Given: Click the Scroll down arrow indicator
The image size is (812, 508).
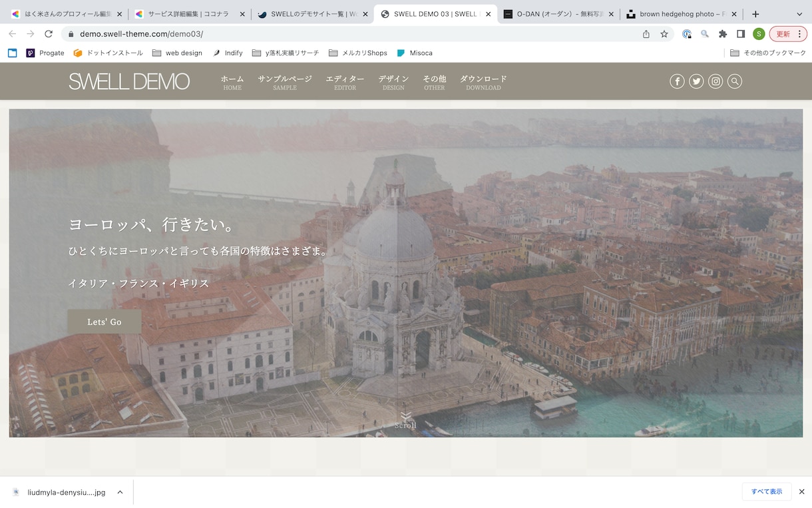Looking at the screenshot, I should [x=405, y=420].
